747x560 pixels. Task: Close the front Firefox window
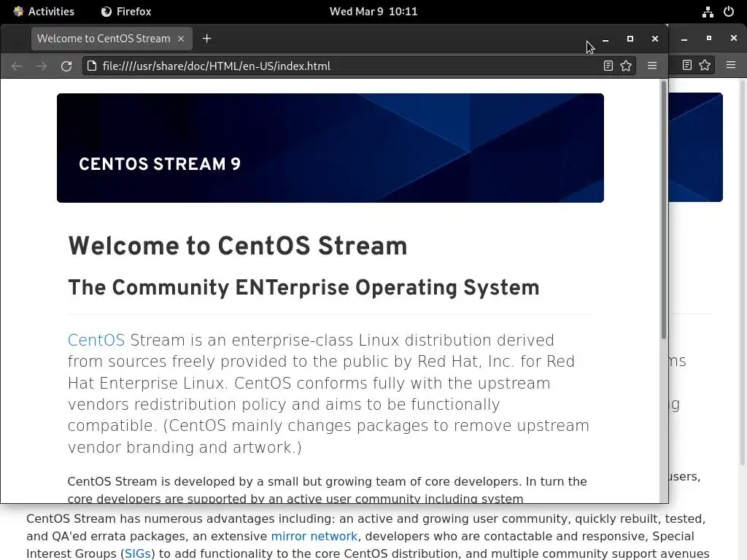[x=655, y=39]
